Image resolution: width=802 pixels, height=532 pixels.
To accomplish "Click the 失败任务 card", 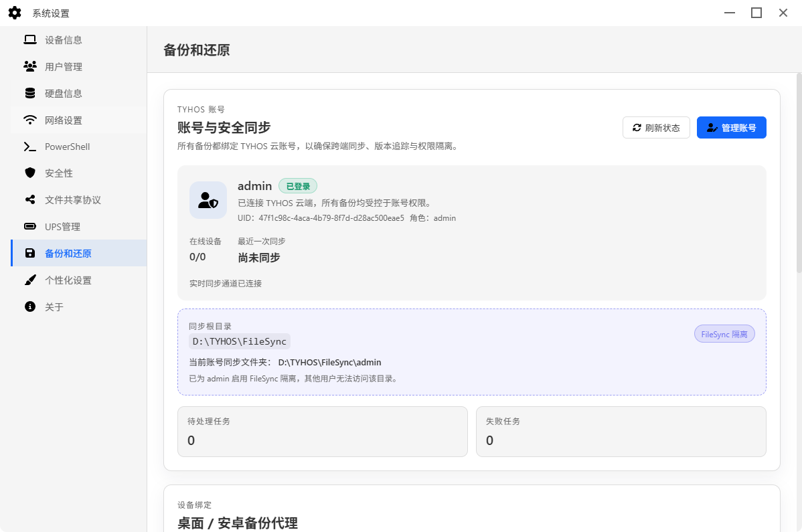I will [621, 432].
